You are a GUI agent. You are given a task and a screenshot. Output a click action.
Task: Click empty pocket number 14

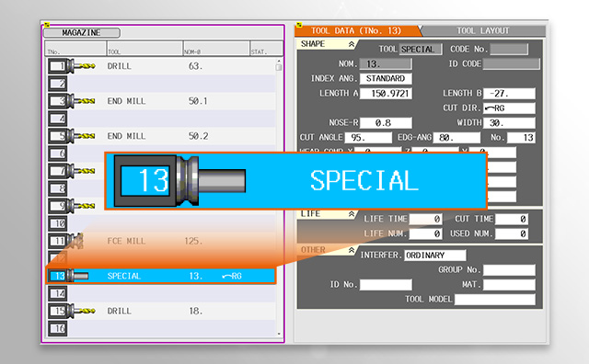[57, 293]
